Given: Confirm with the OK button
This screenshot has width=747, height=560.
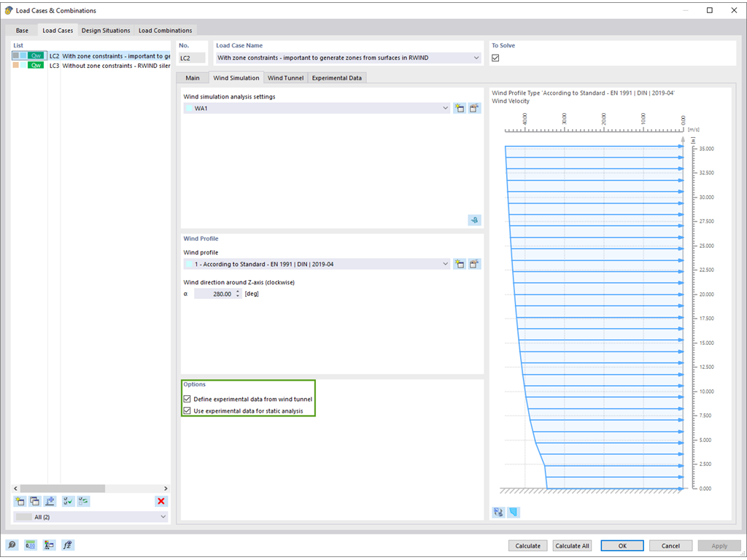Looking at the screenshot, I should [622, 545].
